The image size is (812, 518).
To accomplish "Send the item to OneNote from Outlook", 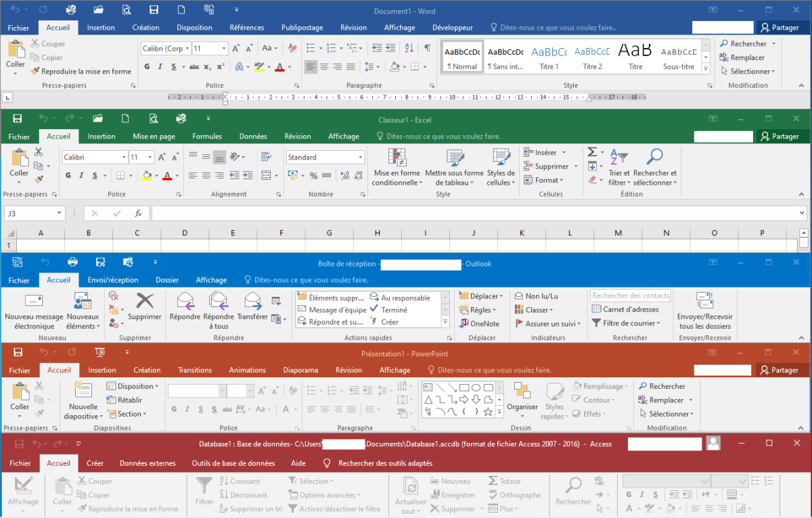I will pyautogui.click(x=479, y=323).
